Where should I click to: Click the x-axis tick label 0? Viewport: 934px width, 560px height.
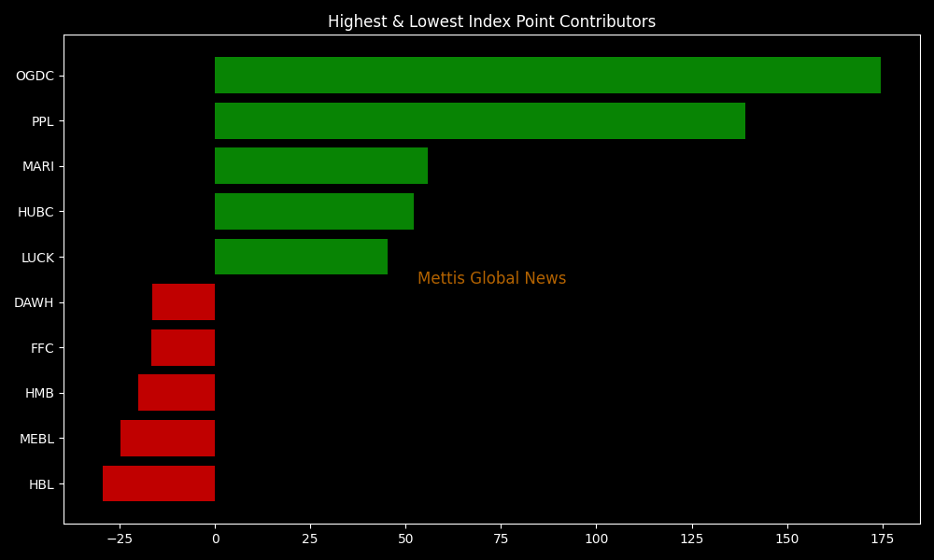pos(216,539)
